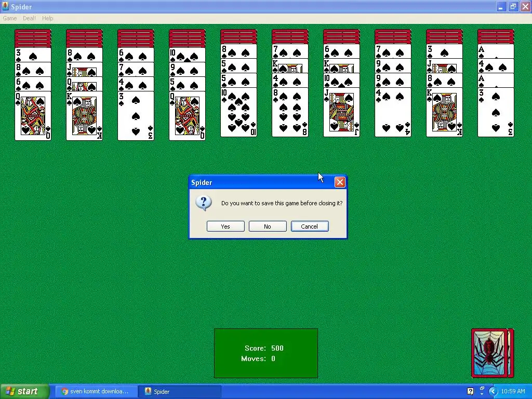Select King of spades in second column
Image resolution: width=532 pixels, height=399 pixels.
click(84, 116)
